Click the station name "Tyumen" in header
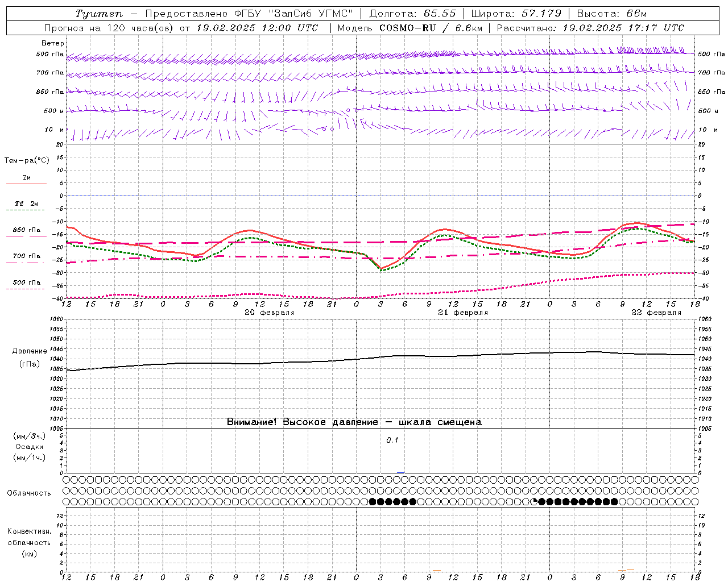The width and height of the screenshot is (728, 582). coord(99,14)
